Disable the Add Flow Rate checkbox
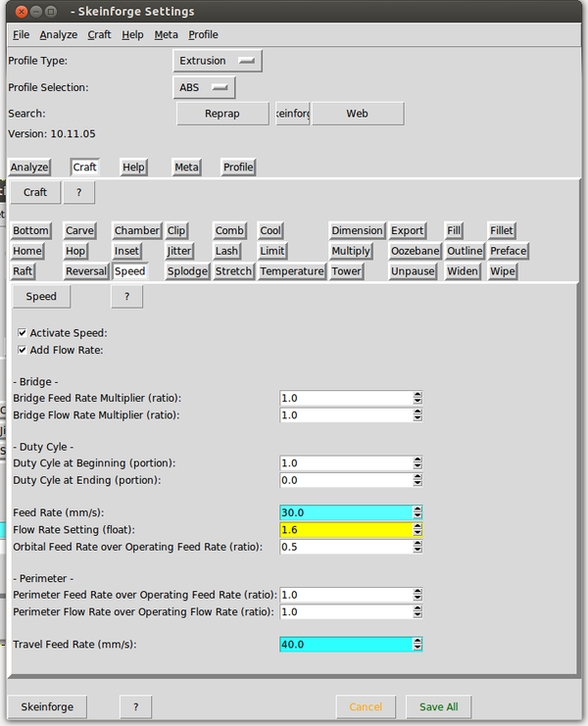The height and width of the screenshot is (726, 588). (x=23, y=350)
